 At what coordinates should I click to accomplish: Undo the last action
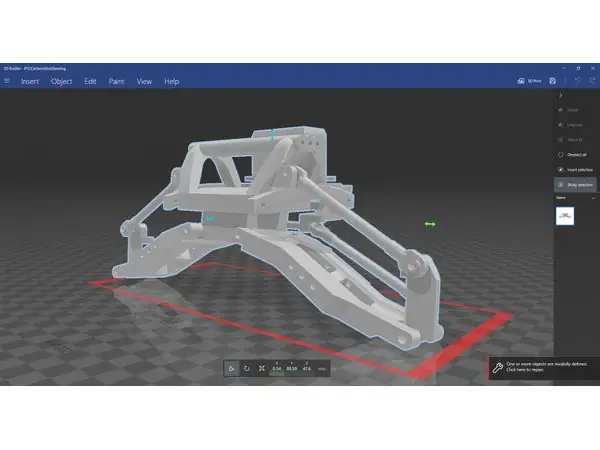(577, 80)
